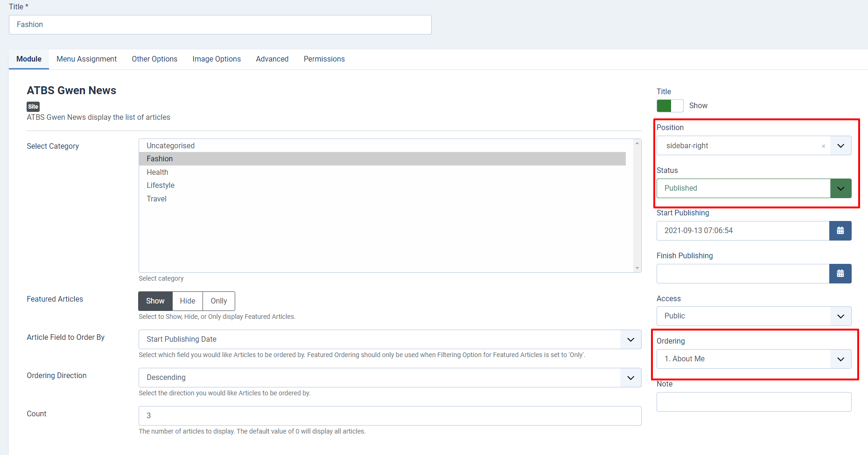
Task: Click the Note text field
Action: 754,402
